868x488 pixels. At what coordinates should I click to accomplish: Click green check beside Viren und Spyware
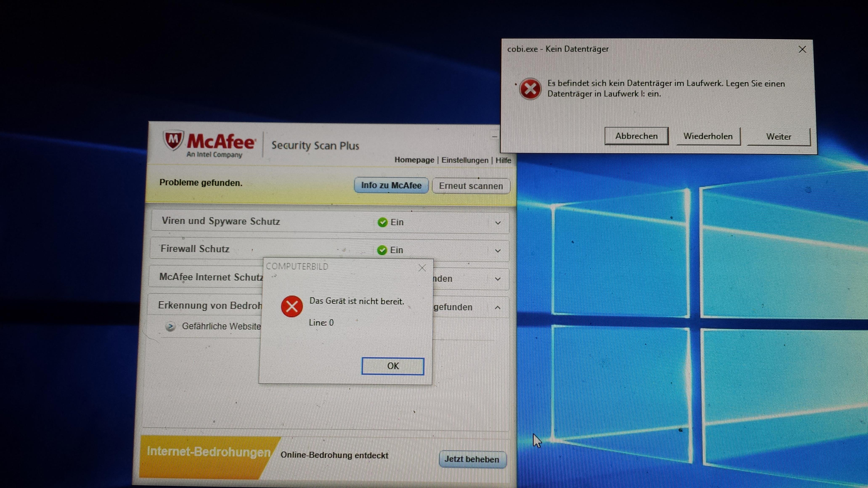coord(382,222)
